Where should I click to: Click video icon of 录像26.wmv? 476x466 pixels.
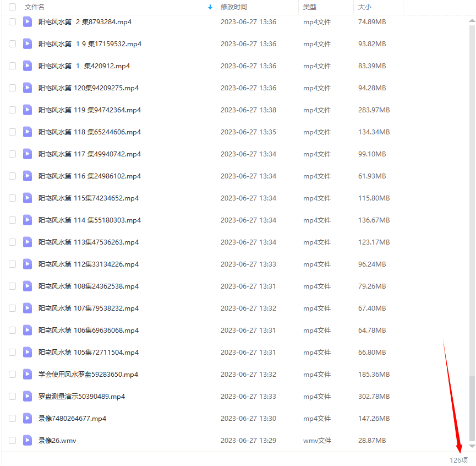pyautogui.click(x=28, y=440)
